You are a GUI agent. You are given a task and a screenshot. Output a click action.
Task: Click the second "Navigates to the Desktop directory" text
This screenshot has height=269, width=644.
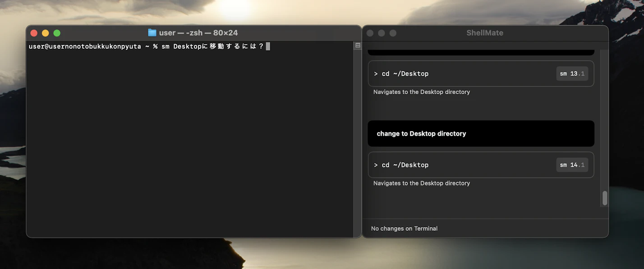[x=421, y=183]
